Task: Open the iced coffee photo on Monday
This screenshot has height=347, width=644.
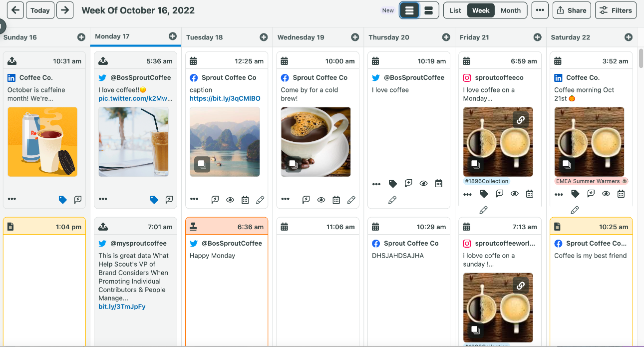Action: coord(133,142)
